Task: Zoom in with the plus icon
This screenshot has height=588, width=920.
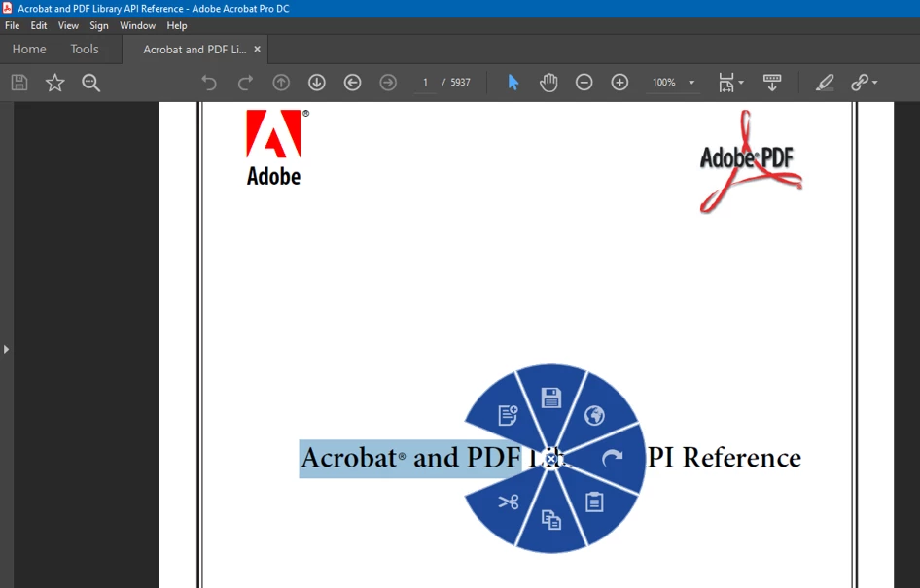Action: click(619, 83)
